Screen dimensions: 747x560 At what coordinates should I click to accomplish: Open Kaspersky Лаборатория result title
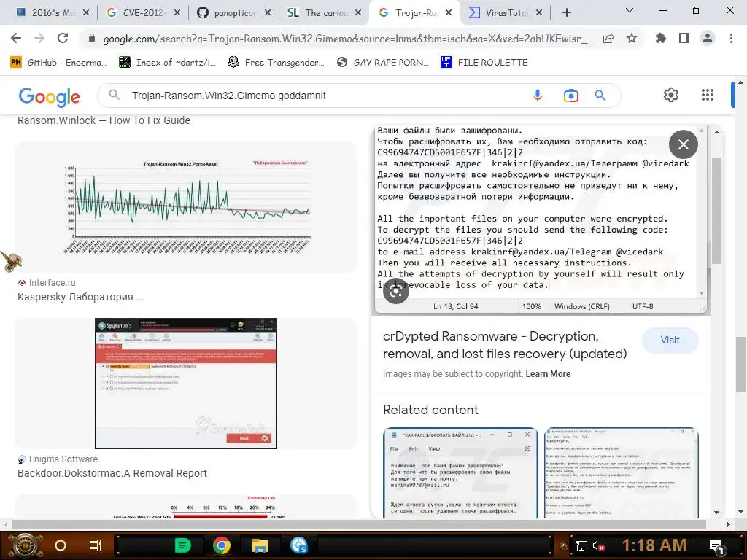80,297
